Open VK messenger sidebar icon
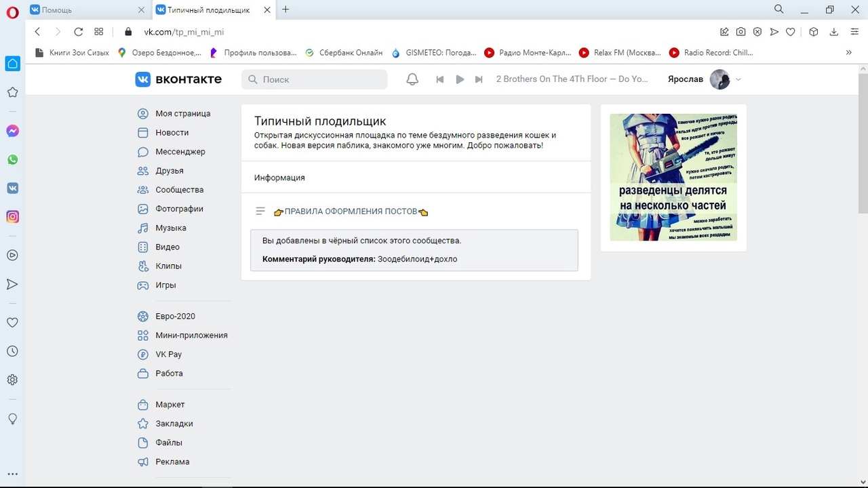 point(12,188)
